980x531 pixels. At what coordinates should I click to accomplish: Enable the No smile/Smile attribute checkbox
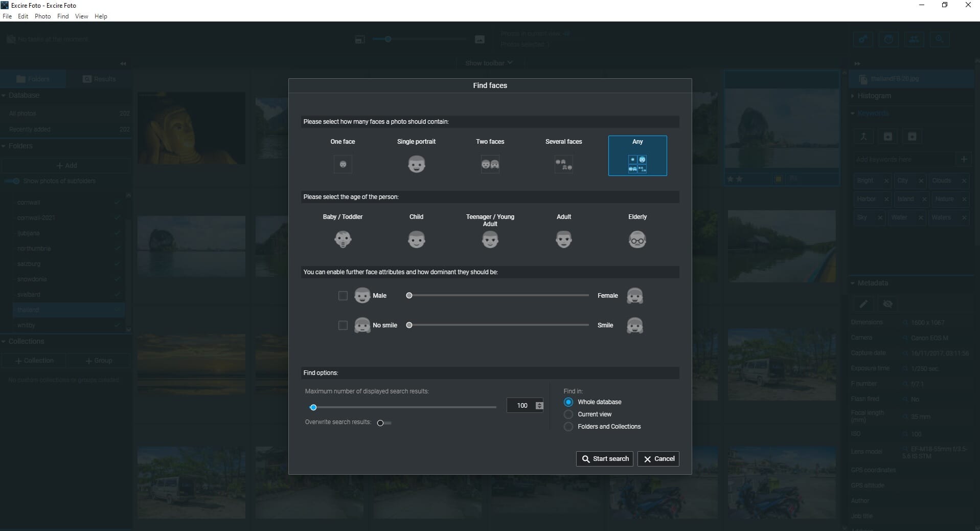[x=343, y=325]
